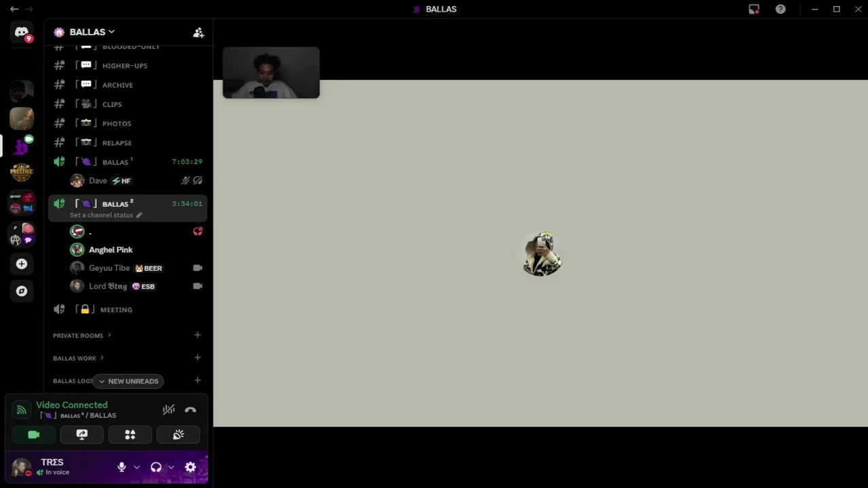The width and height of the screenshot is (868, 488).
Task: Open input device options arrow beside microphone
Action: click(136, 467)
